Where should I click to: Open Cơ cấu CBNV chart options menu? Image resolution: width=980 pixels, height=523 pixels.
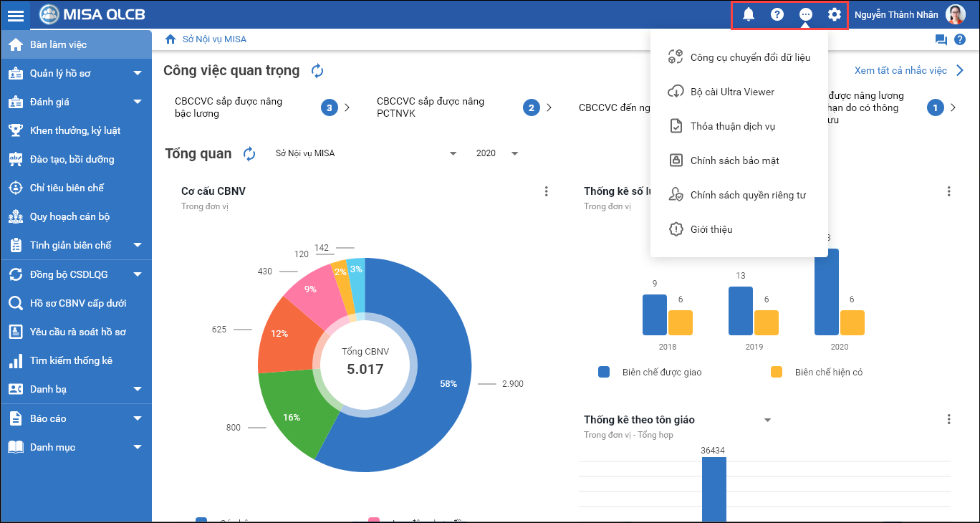pos(547,191)
